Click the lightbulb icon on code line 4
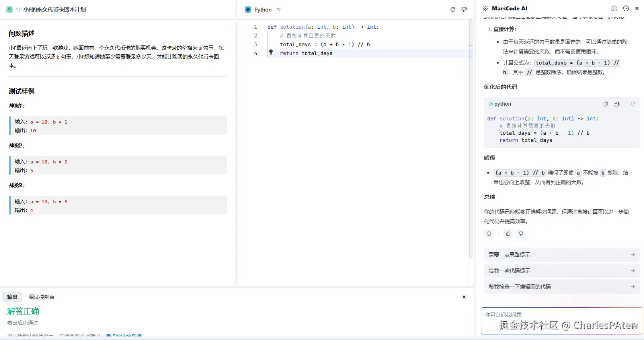 click(271, 52)
